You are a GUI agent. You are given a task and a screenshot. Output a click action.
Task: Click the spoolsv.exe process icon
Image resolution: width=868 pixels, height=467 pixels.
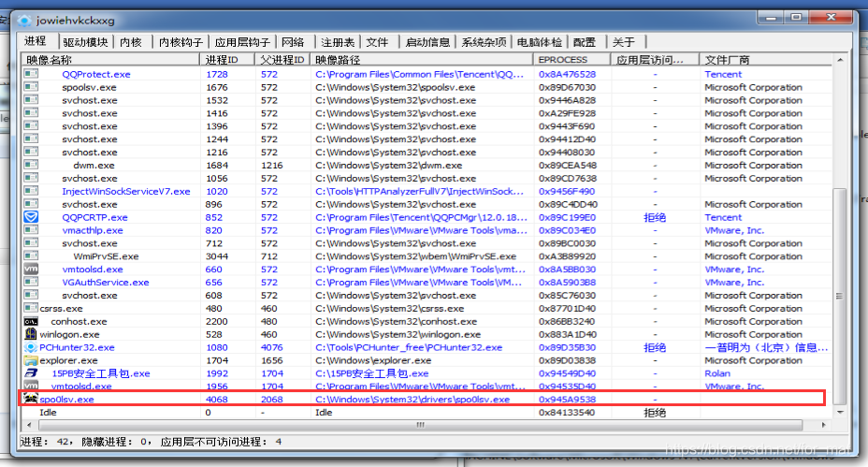(31, 87)
